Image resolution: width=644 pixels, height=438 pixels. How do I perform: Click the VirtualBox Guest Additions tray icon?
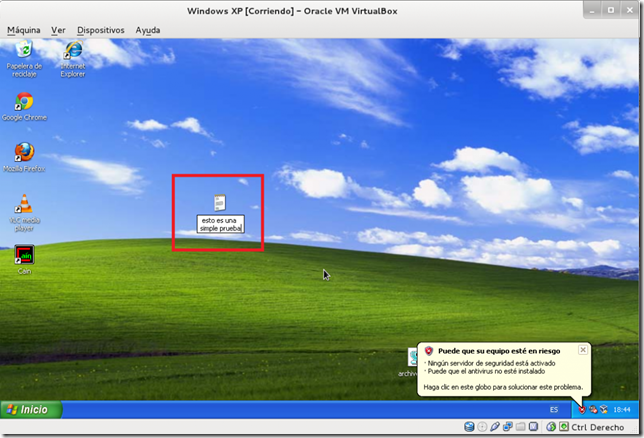coord(603,409)
